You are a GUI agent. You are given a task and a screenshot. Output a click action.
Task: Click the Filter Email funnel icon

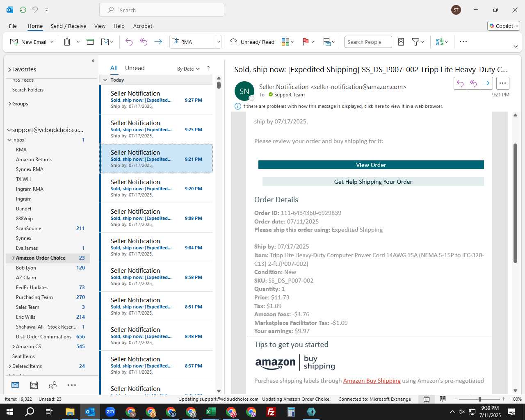(x=415, y=42)
